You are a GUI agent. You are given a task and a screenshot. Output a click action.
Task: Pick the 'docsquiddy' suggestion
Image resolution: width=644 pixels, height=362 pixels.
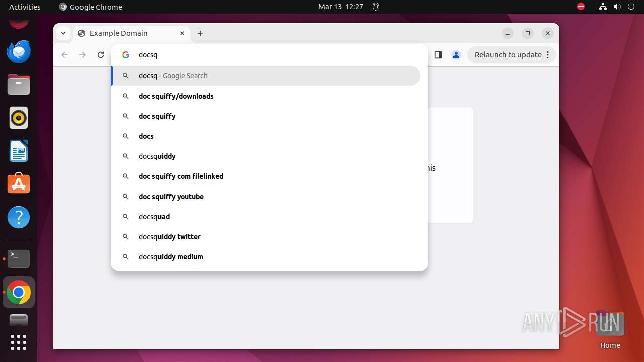266,156
